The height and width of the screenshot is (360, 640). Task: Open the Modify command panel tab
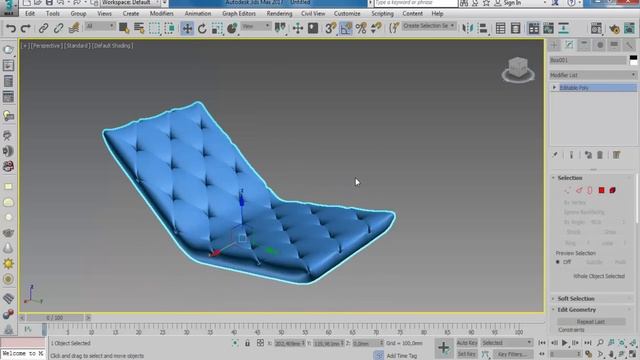click(569, 45)
